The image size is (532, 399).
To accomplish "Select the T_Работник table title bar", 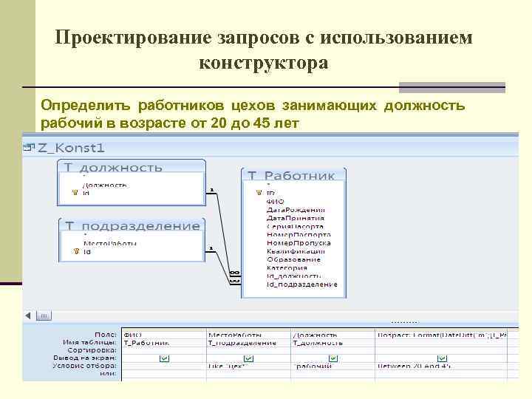I will pyautogui.click(x=293, y=174).
